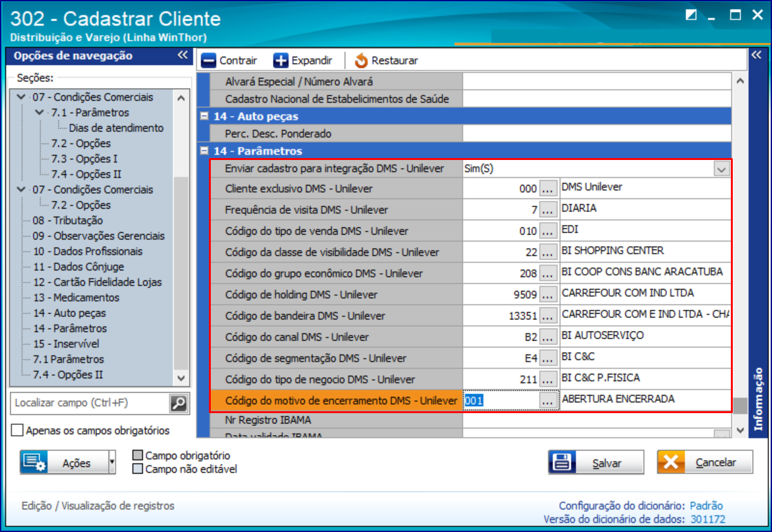Viewport: 772px width, 532px height.
Task: Open lookup for Código de holding
Action: click(x=548, y=295)
